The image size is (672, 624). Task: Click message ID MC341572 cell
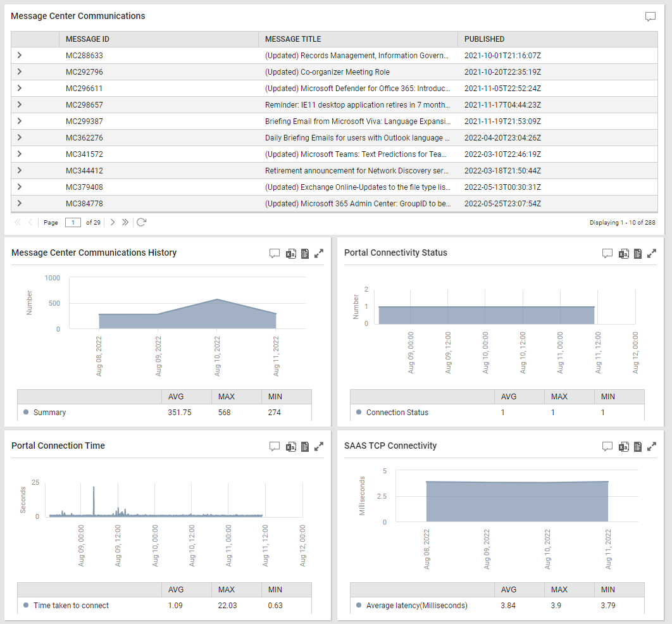[x=84, y=154]
